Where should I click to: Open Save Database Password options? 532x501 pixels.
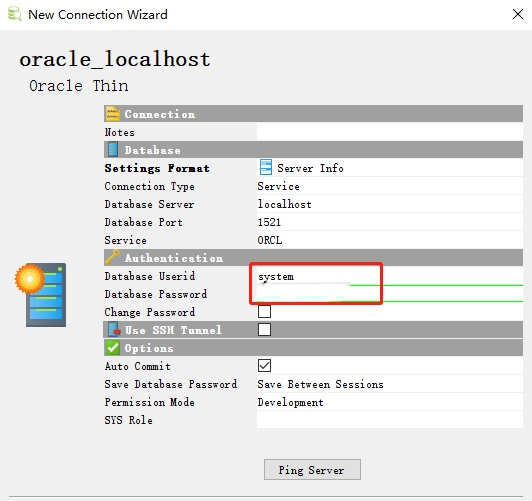click(390, 384)
